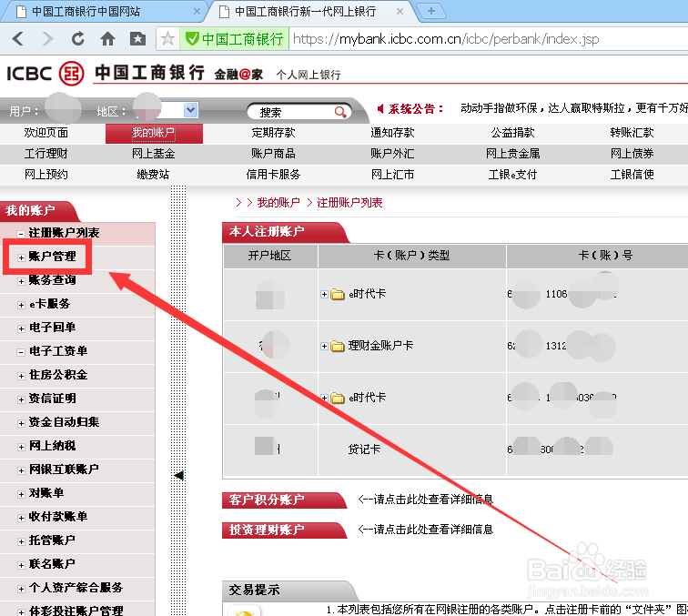Open the 欢迎页面 menu

point(46,133)
